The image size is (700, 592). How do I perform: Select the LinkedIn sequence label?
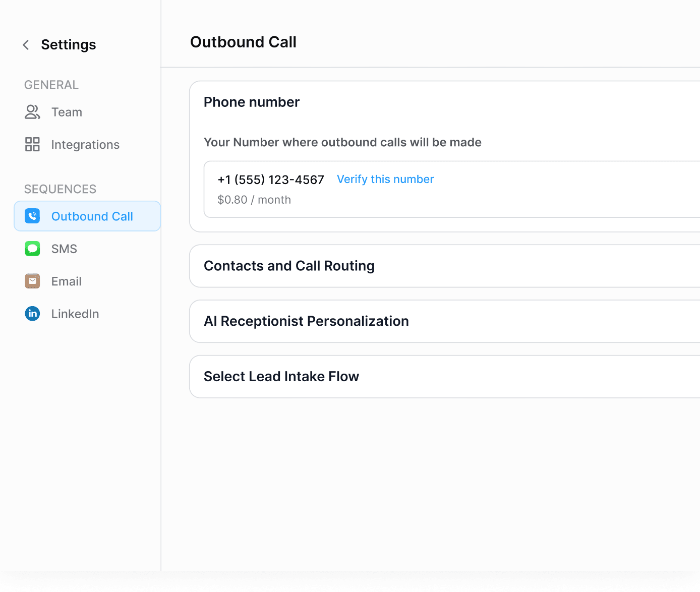(75, 314)
